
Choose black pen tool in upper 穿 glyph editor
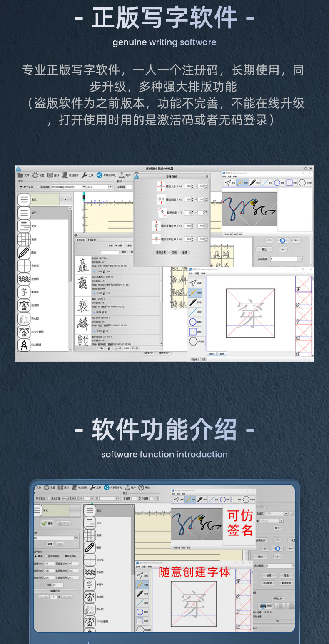[x=195, y=302]
